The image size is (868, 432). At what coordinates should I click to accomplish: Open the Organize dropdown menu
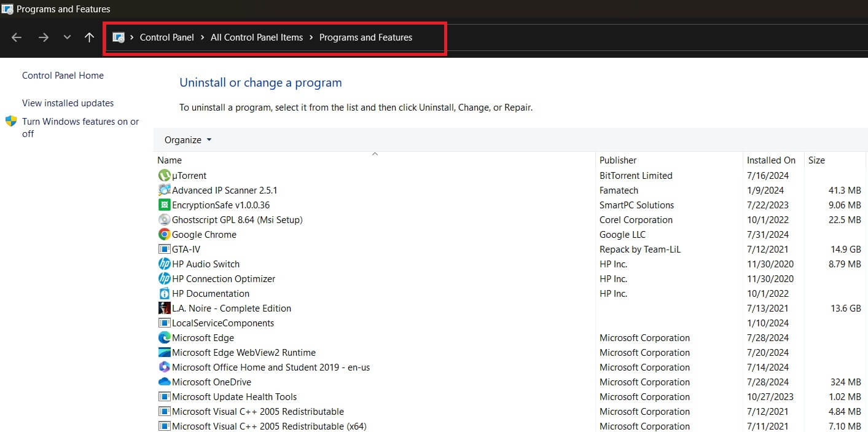click(x=187, y=140)
